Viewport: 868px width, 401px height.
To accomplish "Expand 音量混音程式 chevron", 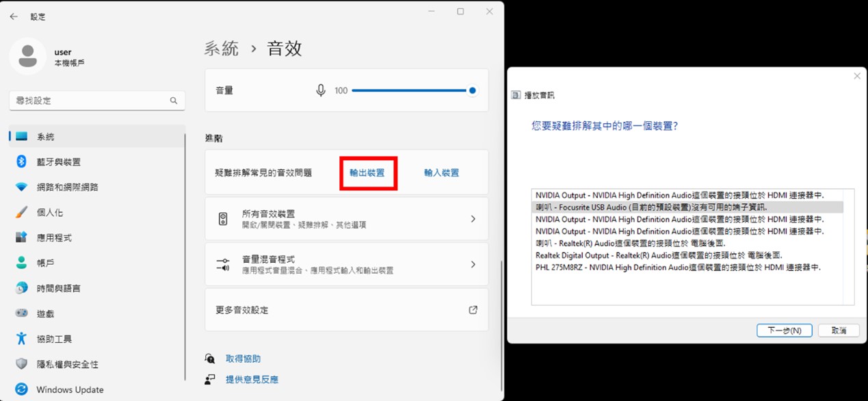I will [473, 264].
